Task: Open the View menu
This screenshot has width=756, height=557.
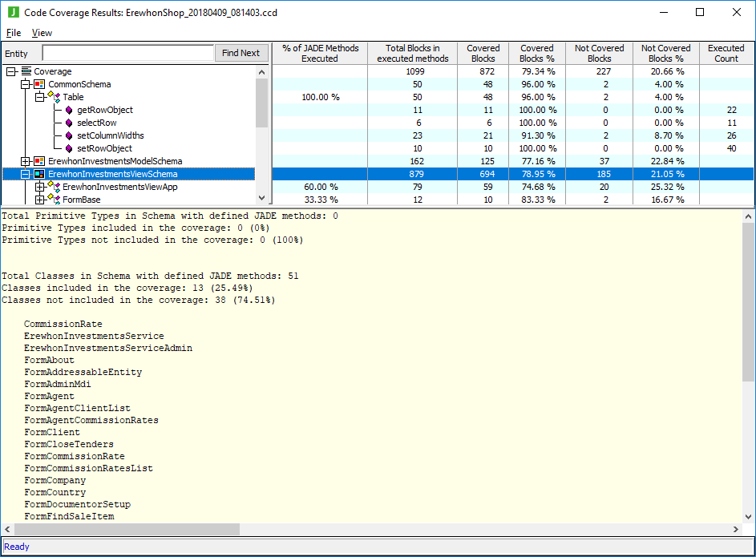Action: (x=42, y=33)
